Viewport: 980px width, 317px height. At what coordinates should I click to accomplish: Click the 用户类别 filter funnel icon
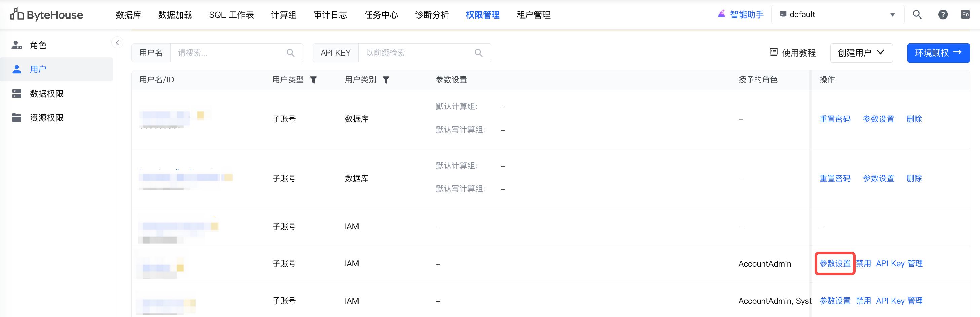click(x=386, y=80)
